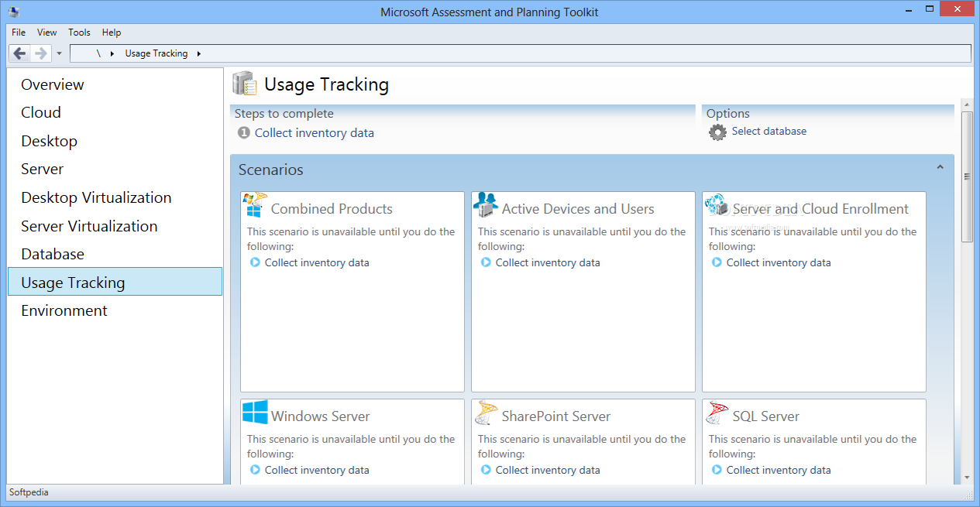The image size is (980, 507).
Task: Click Collect inventory data in Combined Products
Action: coord(317,262)
